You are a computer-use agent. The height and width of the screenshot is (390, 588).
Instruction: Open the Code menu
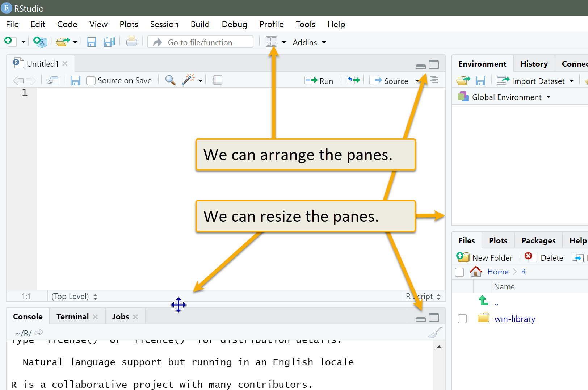pos(67,24)
